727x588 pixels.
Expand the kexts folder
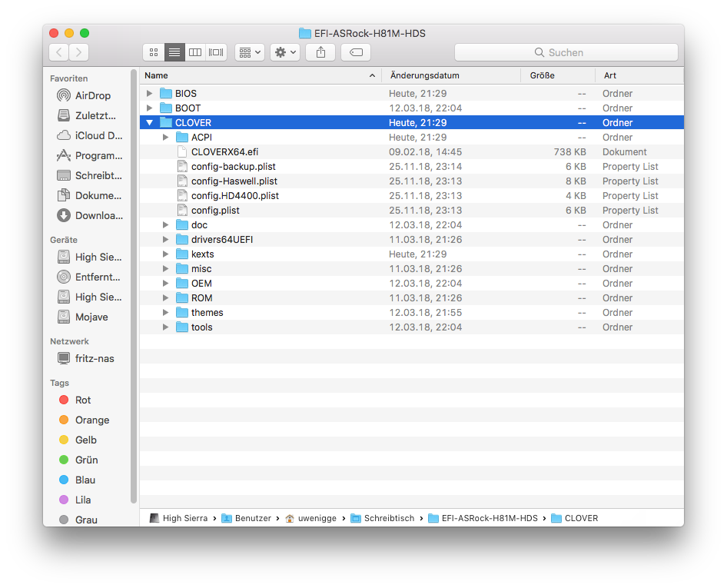(165, 254)
